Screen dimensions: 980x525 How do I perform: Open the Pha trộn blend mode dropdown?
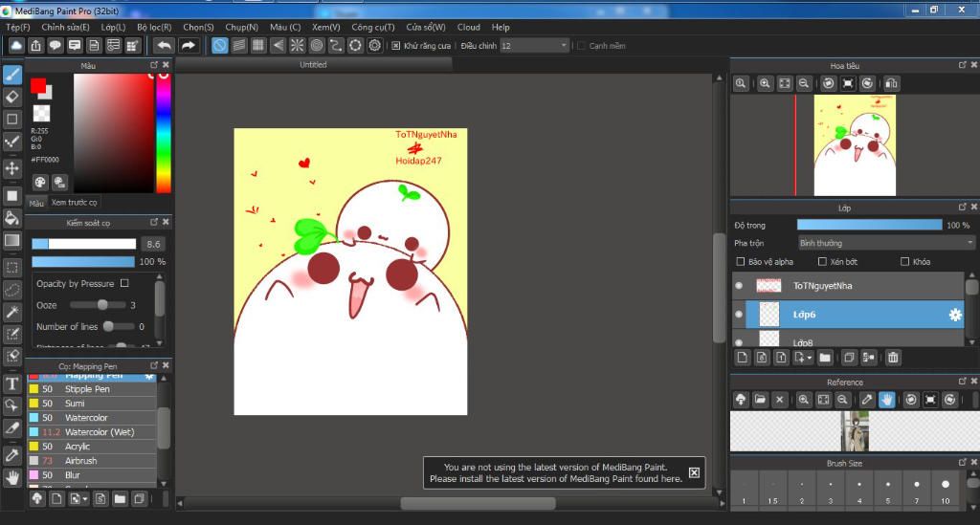pyautogui.click(x=886, y=243)
